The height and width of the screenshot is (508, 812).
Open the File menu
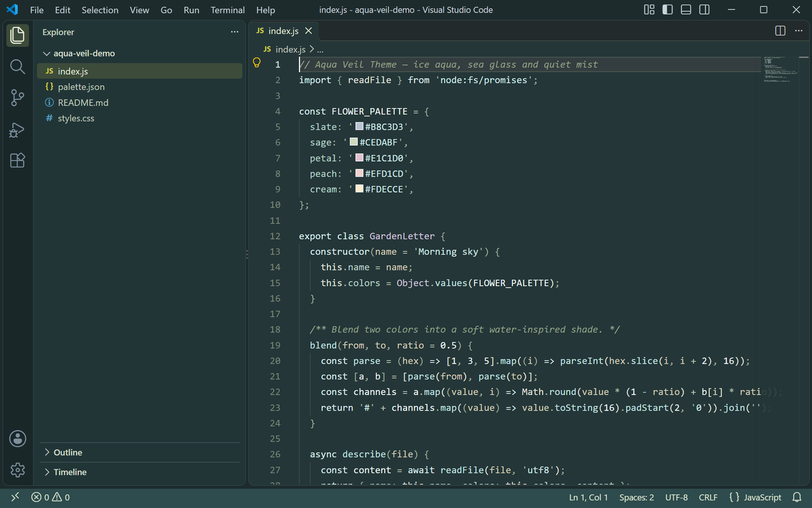(37, 10)
